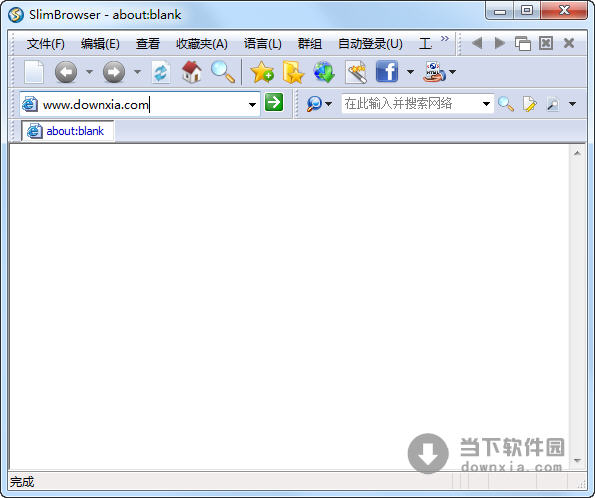Switch to the previous tab arrow
Image resolution: width=595 pixels, height=498 pixels.
[477, 43]
